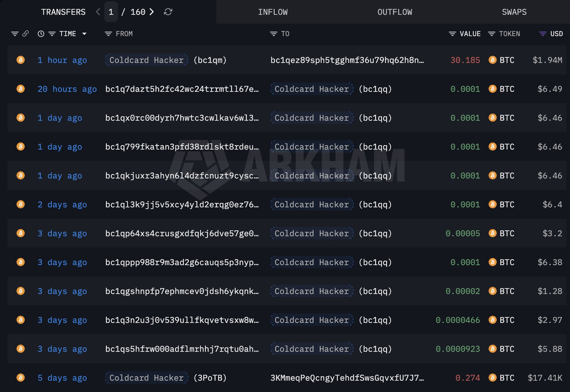Click BTC token icon in the $6.49 row
Screen dimensions: 570x392
tap(493, 89)
